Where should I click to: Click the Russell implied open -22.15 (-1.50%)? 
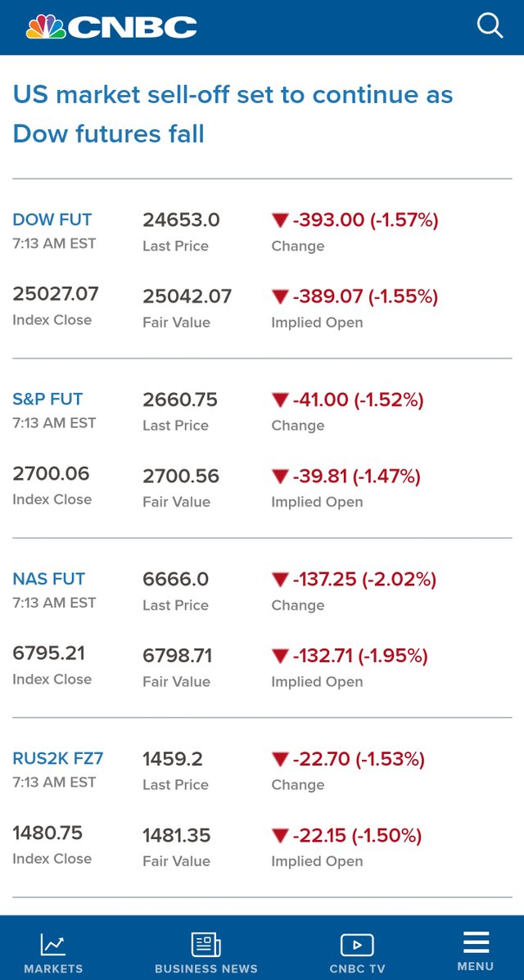click(x=357, y=836)
